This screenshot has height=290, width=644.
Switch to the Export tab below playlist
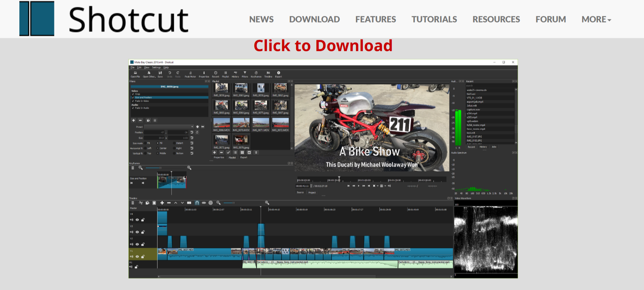pos(244,157)
